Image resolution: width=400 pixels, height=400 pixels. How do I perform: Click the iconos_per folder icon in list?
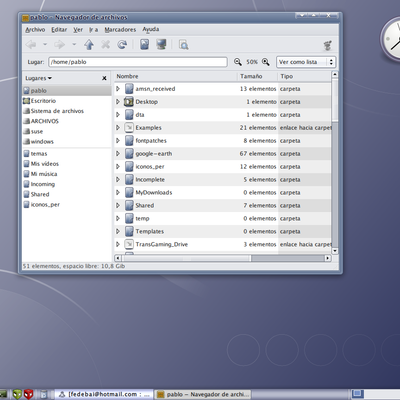129,167
